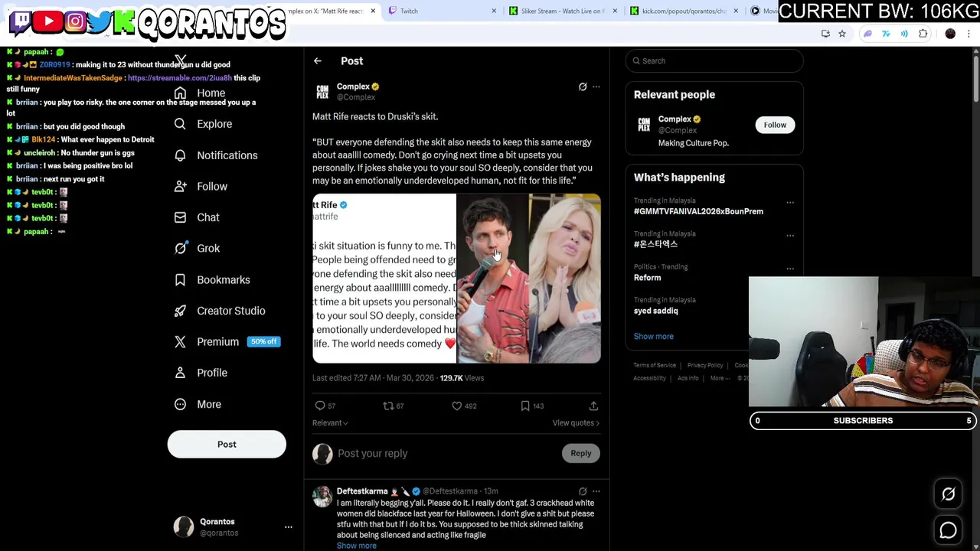Bookmark page with browser star icon

(842, 34)
